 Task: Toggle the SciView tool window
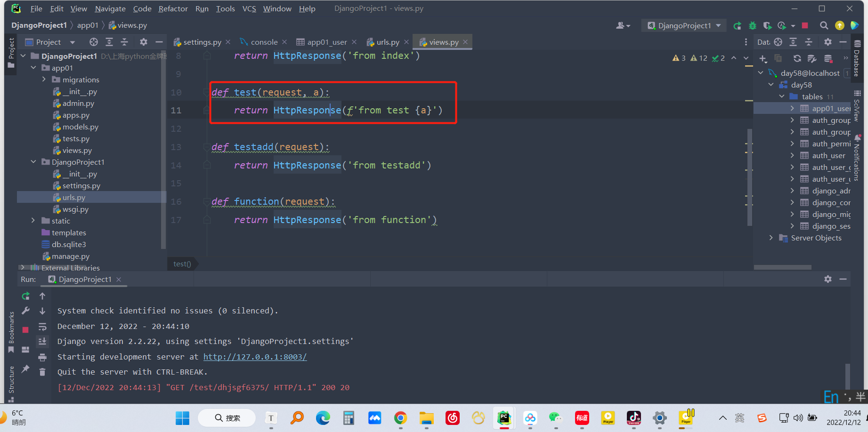click(x=857, y=106)
